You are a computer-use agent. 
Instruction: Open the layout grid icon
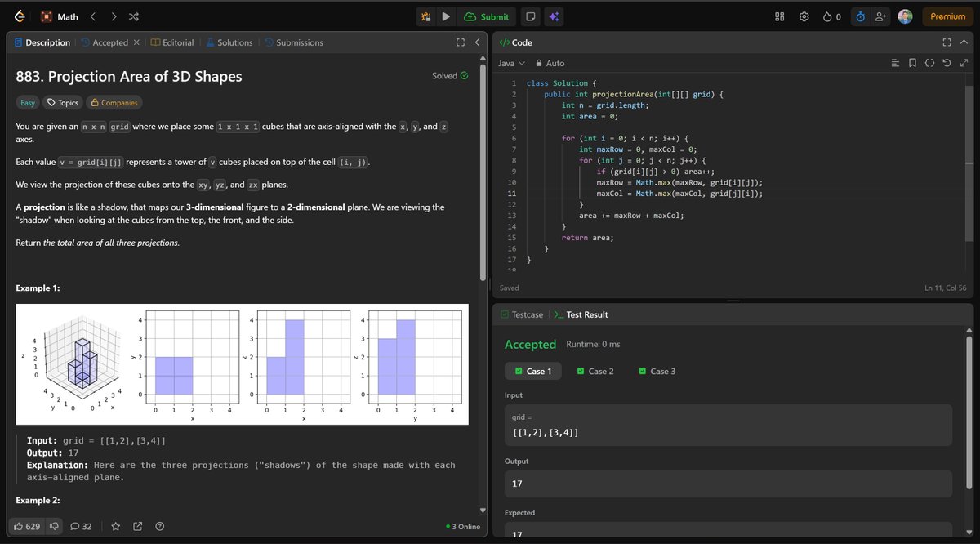tap(779, 16)
